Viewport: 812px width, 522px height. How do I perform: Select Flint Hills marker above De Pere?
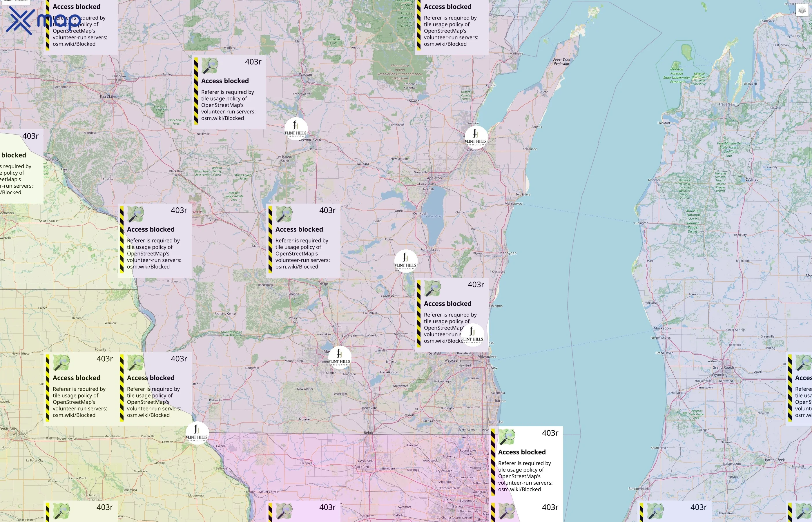(476, 137)
